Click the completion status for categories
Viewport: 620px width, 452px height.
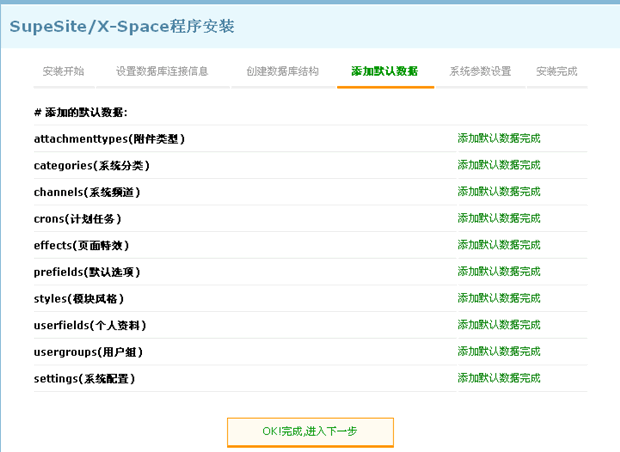499,165
